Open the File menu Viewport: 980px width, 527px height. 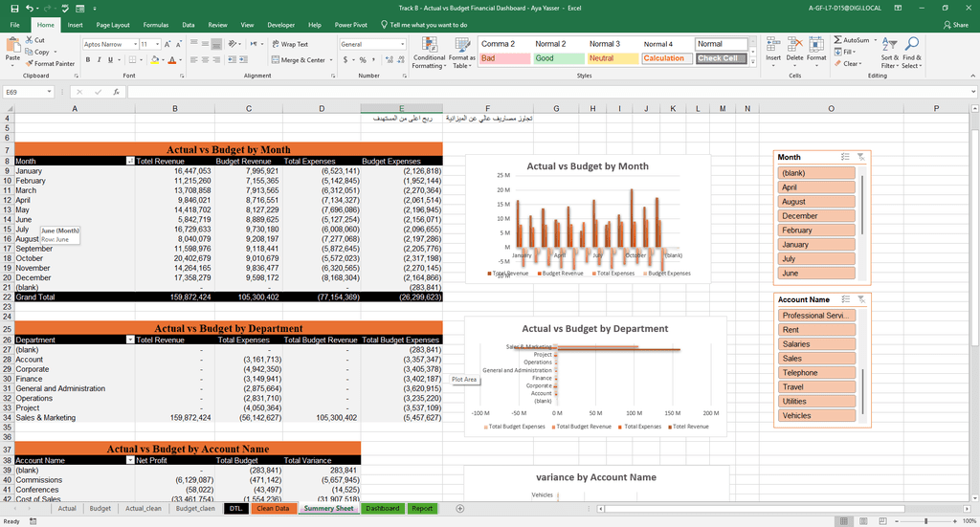pyautogui.click(x=15, y=25)
